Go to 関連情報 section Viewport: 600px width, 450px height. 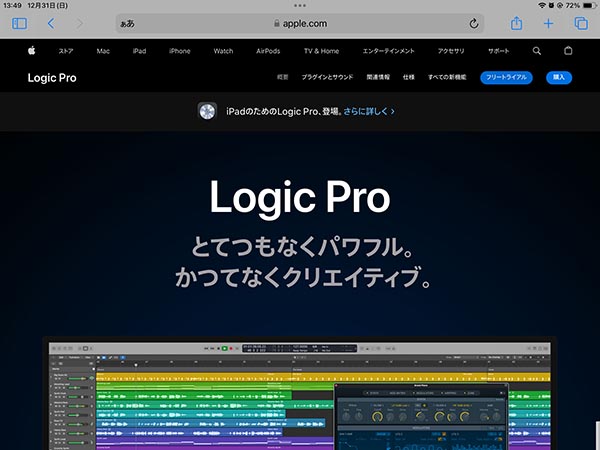[378, 77]
